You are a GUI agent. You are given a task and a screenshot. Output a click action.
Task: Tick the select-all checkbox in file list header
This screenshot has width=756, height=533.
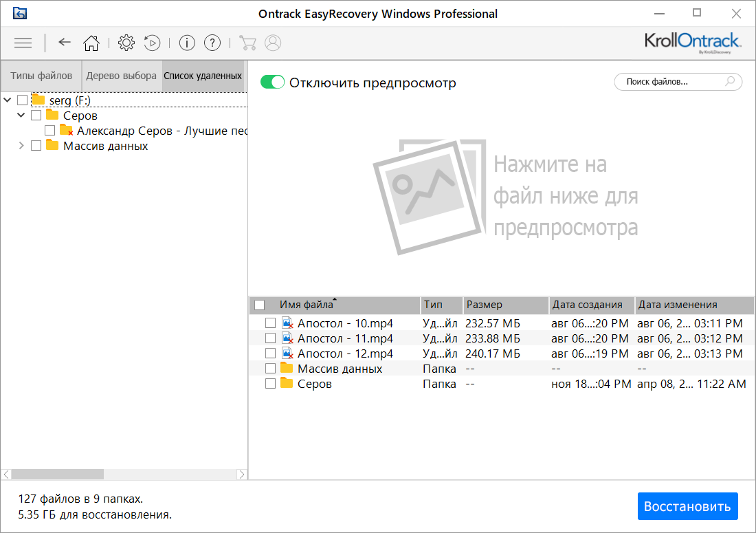point(259,305)
